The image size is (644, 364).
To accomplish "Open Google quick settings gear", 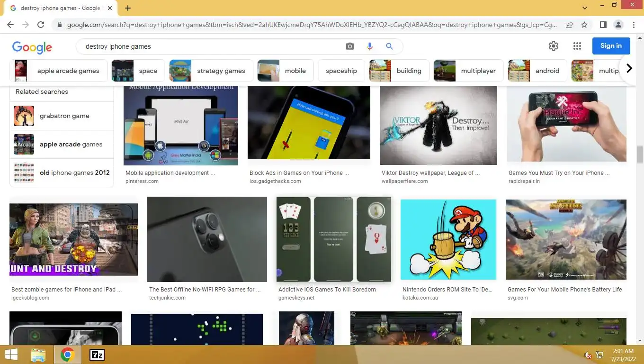I will (554, 46).
